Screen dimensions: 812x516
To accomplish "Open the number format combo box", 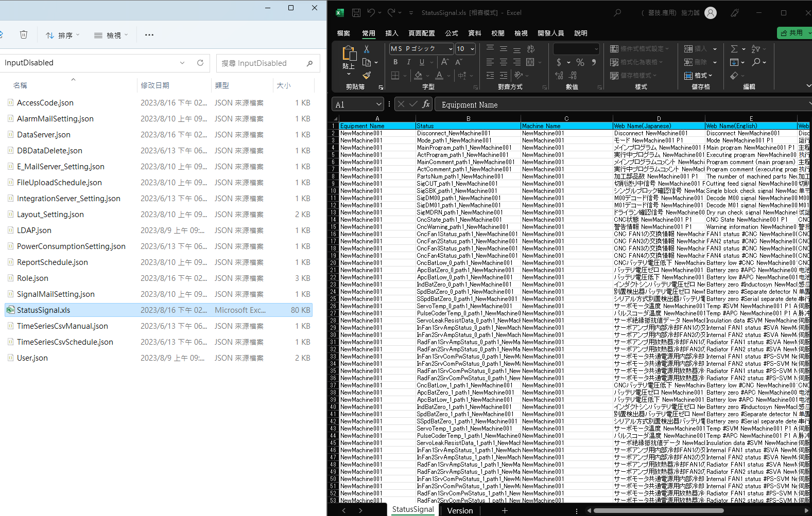I will tap(577, 49).
